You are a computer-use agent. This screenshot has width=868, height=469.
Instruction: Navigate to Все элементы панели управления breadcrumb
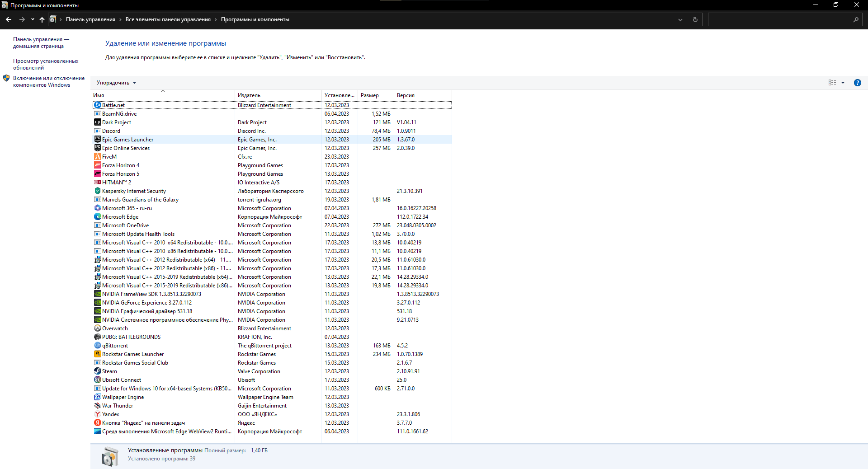(x=168, y=19)
